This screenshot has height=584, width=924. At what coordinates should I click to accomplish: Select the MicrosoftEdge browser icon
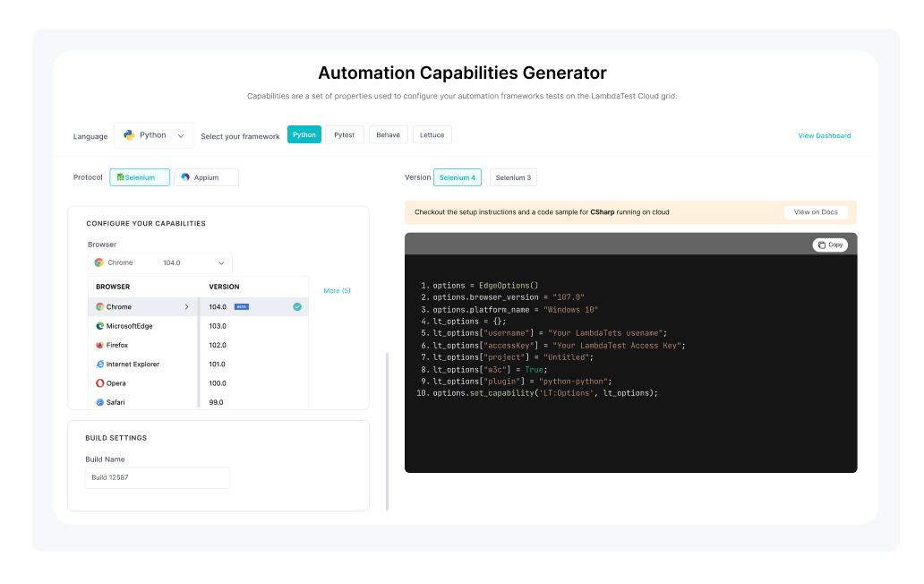tap(98, 325)
